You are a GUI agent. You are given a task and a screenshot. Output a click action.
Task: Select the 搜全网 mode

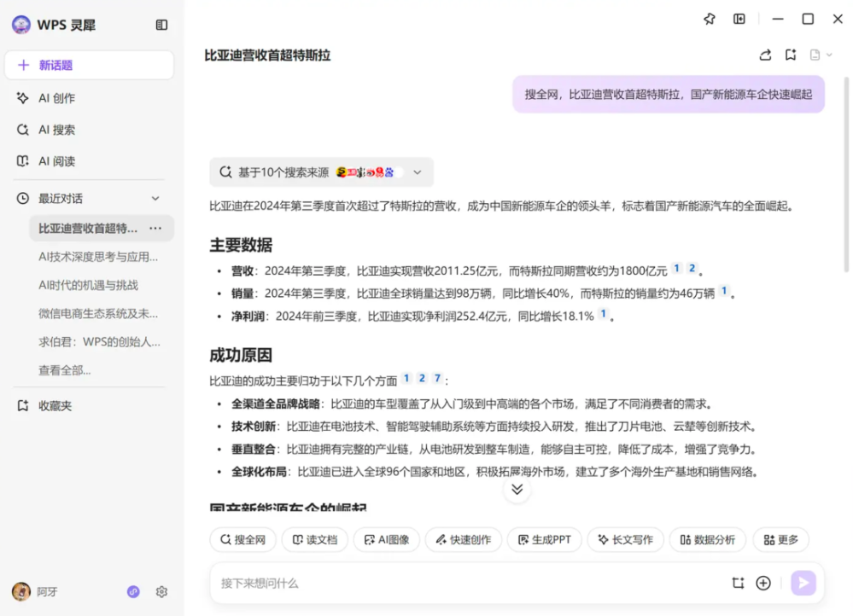tap(242, 540)
